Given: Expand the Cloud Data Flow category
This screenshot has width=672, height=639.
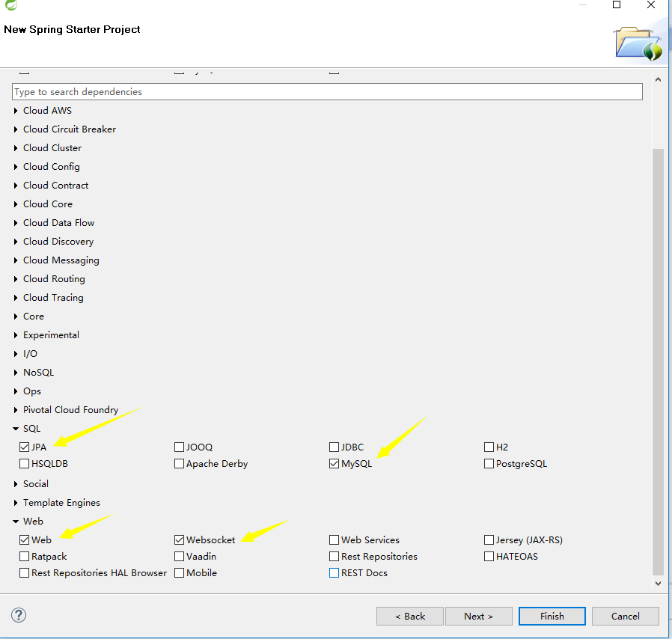Looking at the screenshot, I should 16,223.
